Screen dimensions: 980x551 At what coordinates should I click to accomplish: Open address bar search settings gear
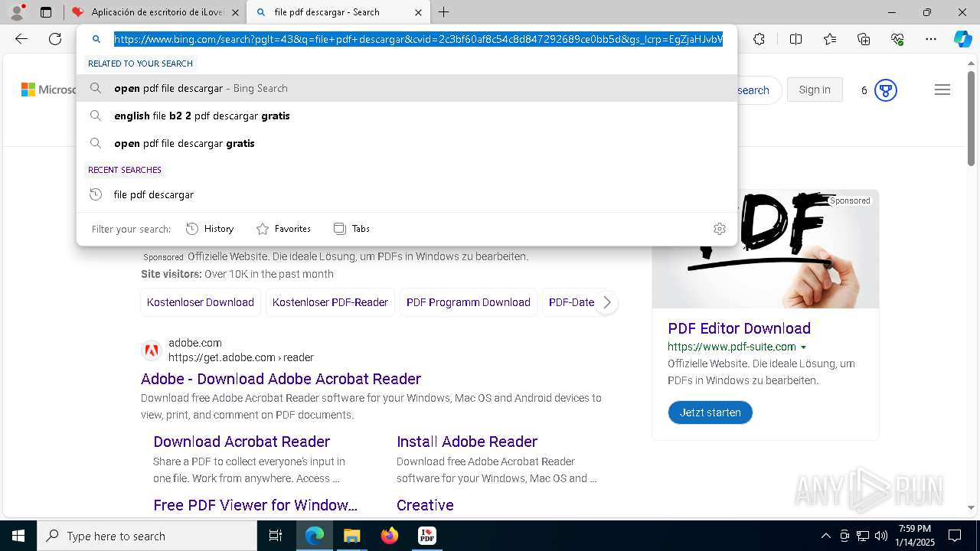click(719, 229)
